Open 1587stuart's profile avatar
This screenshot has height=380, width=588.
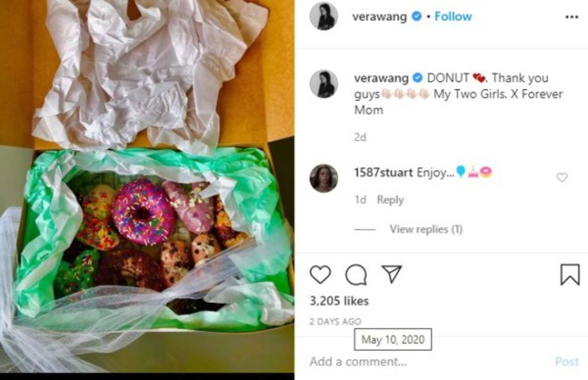click(324, 178)
